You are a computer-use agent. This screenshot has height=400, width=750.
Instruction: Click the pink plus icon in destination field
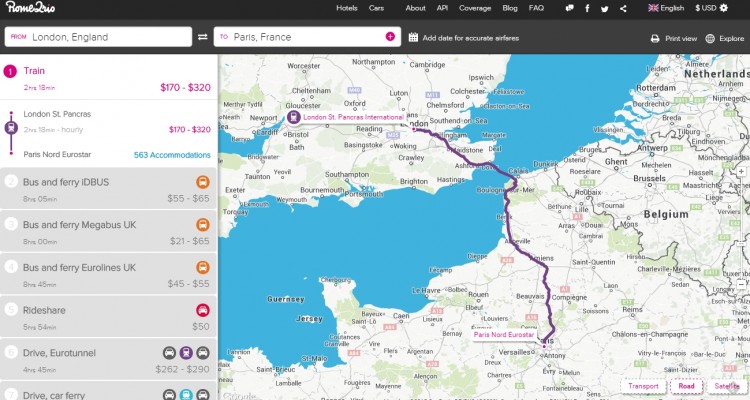tap(390, 37)
